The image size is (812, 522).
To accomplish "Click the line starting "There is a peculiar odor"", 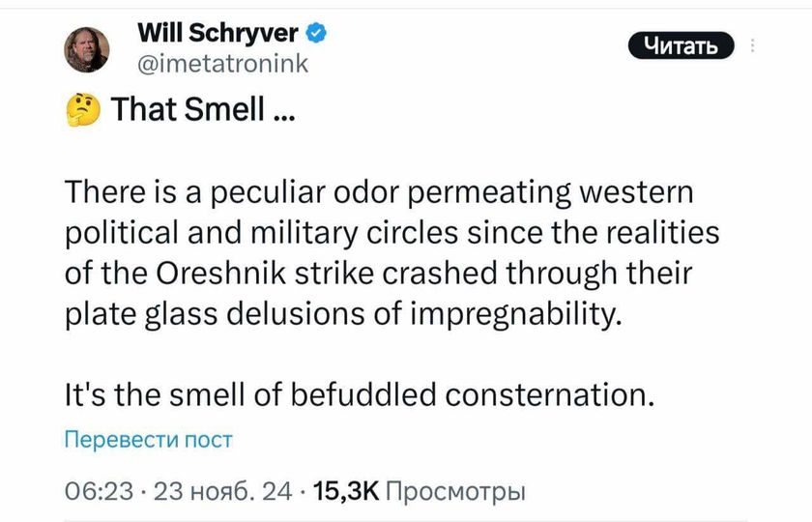I will point(378,193).
